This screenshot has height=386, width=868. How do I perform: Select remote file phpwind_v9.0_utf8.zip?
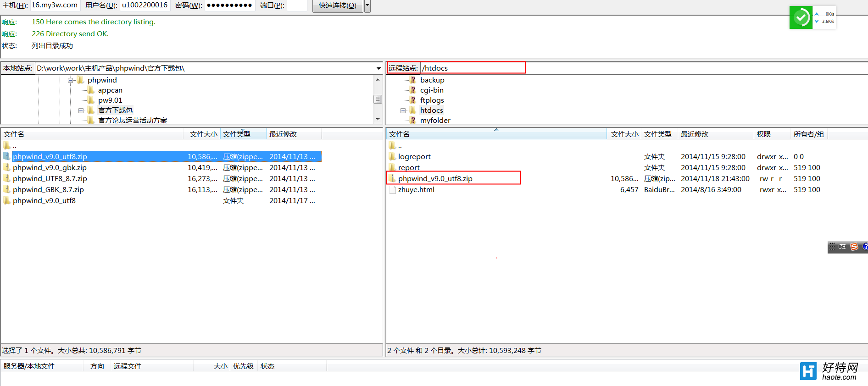pyautogui.click(x=435, y=179)
